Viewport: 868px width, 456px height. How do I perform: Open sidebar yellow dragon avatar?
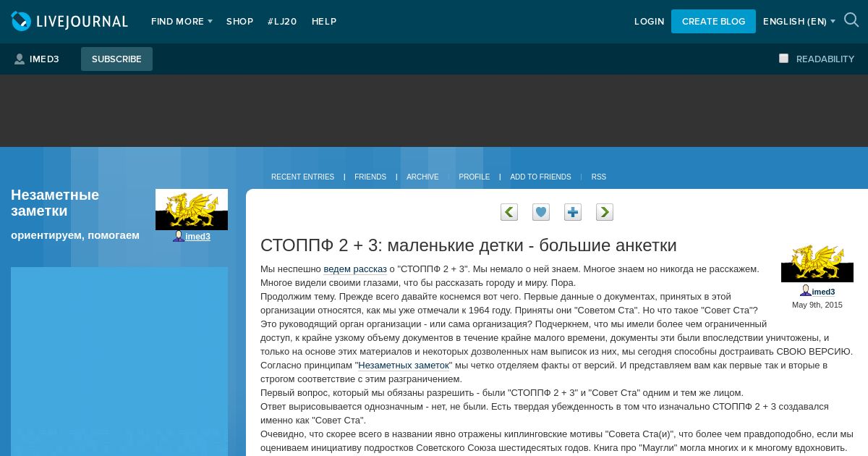point(192,210)
